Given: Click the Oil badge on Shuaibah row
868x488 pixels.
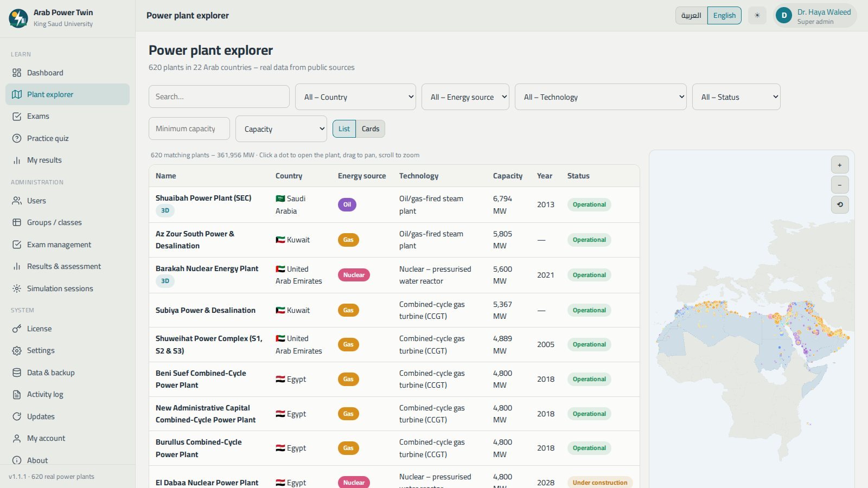Looking at the screenshot, I should (x=347, y=204).
